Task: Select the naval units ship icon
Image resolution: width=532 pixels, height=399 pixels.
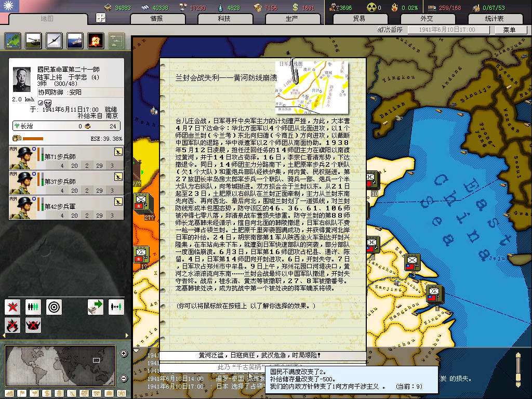Action: coord(75,41)
